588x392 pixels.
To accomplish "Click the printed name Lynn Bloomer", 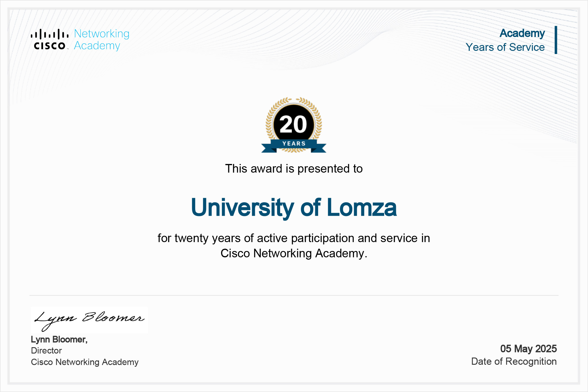I will (59, 339).
